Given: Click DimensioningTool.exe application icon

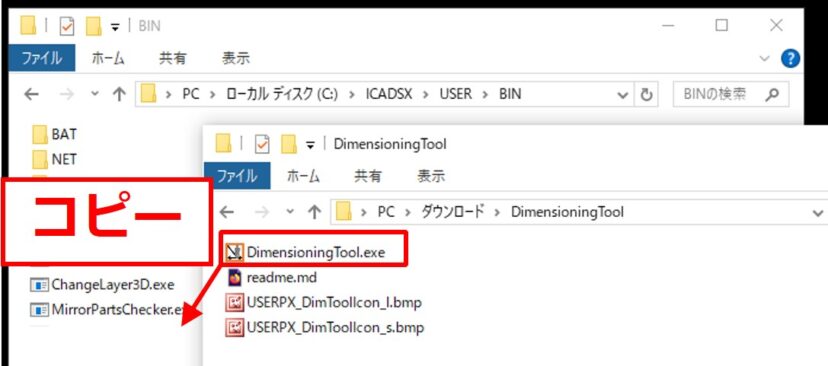Looking at the screenshot, I should click(x=234, y=252).
